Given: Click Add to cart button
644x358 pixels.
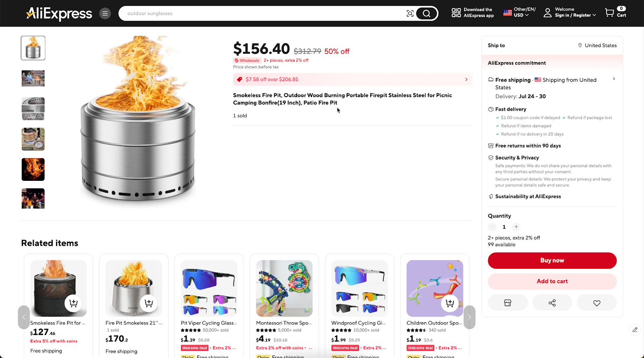Looking at the screenshot, I should pyautogui.click(x=552, y=281).
